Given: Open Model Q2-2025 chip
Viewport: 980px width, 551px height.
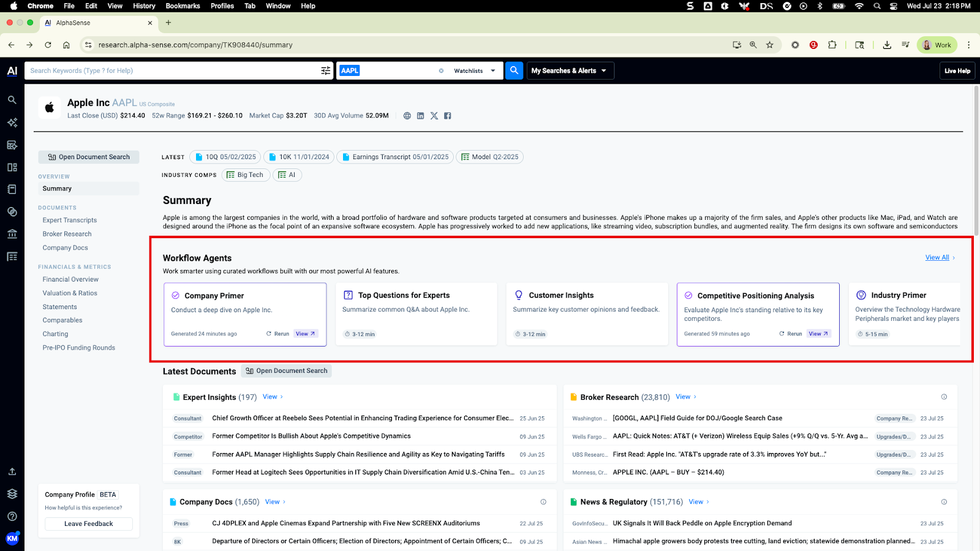Looking at the screenshot, I should click(x=489, y=157).
